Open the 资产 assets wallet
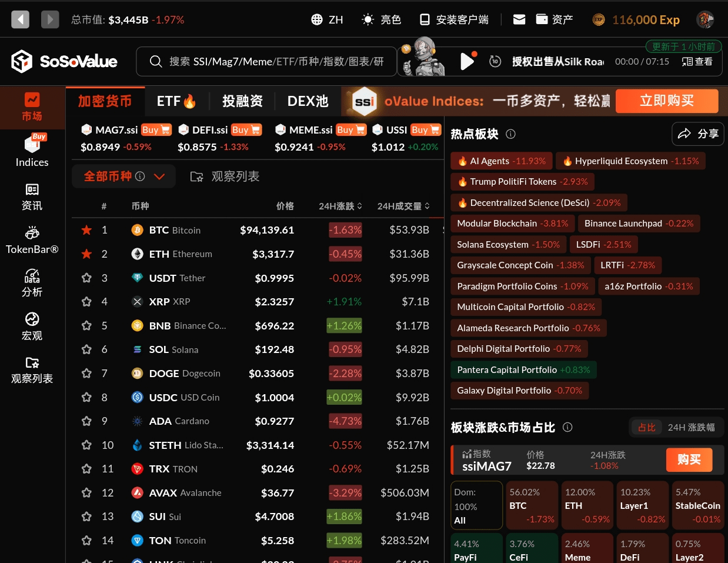This screenshot has height=563, width=728. 554,19
